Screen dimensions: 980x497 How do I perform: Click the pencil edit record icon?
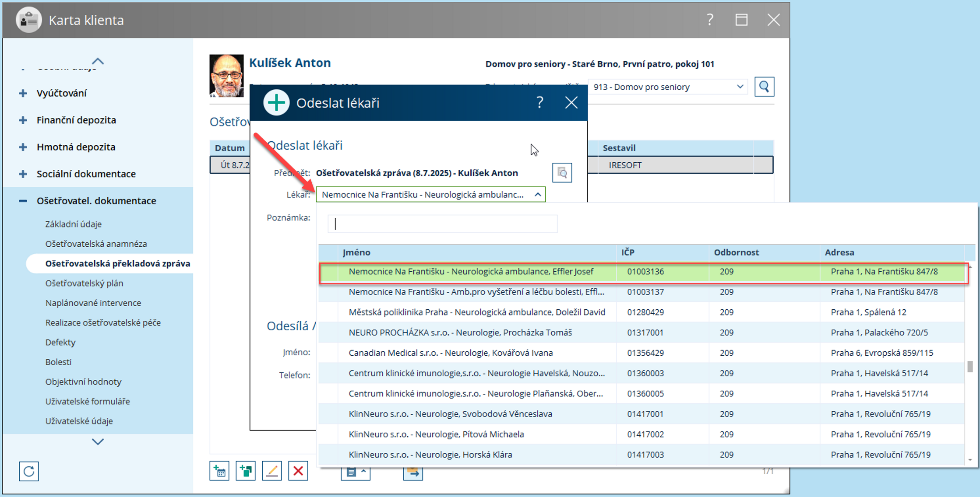coord(272,471)
